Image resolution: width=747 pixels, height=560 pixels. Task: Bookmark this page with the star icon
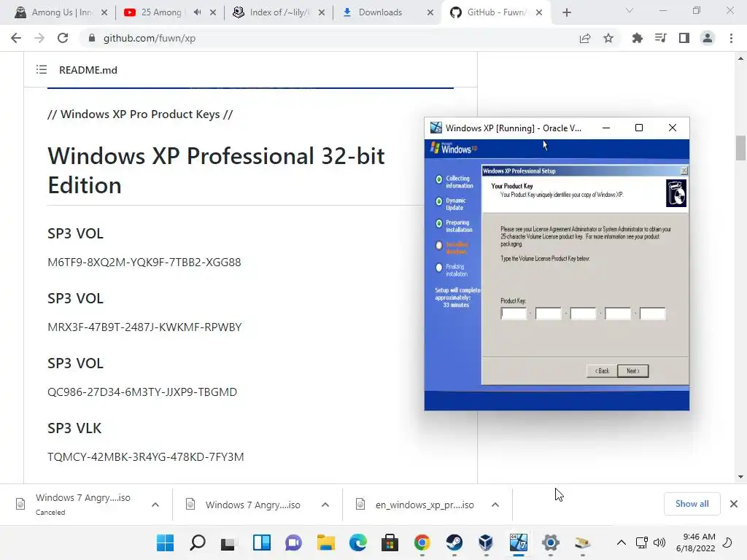tap(608, 38)
